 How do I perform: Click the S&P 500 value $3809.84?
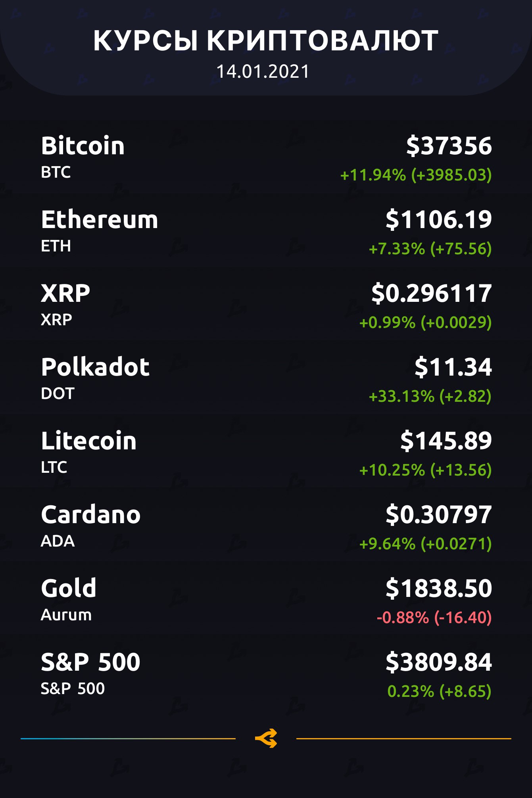click(x=438, y=662)
